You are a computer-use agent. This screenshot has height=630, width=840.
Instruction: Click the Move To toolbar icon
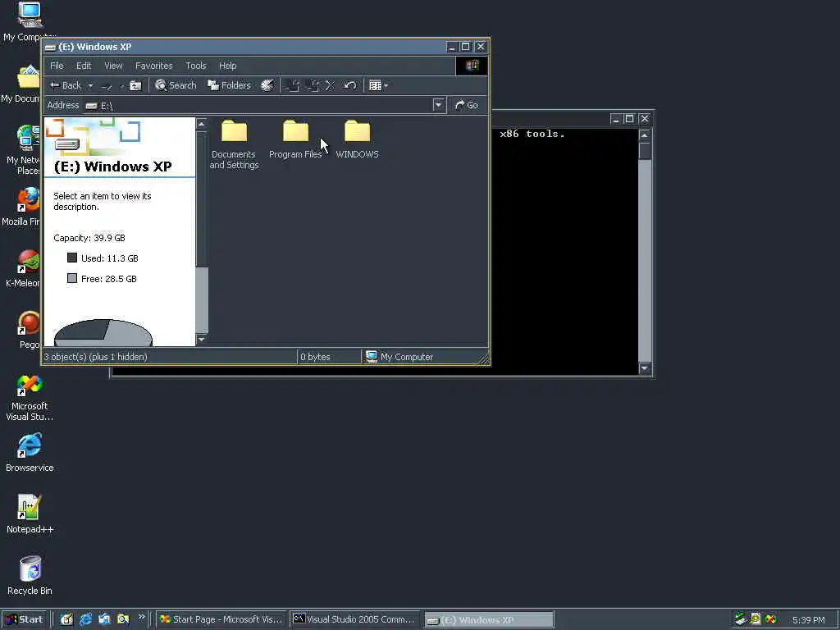pos(293,85)
